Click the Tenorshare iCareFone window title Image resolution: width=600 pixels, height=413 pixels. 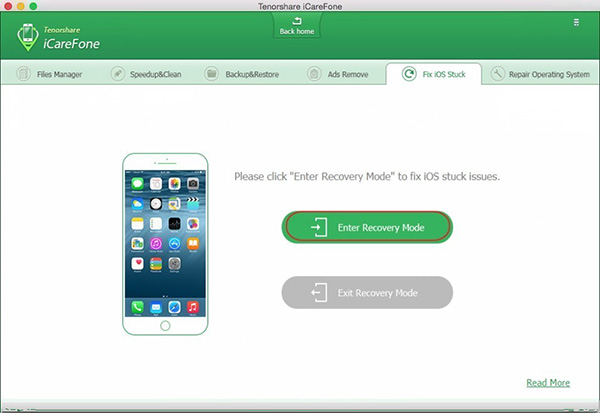[300, 6]
